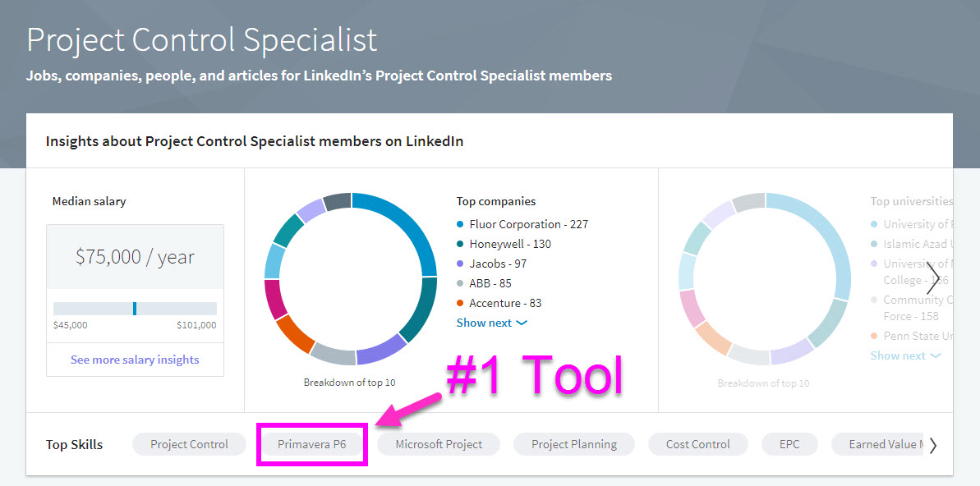Open the Microsoft Project skill pill
Screen dimensions: 980x486
coord(439,444)
